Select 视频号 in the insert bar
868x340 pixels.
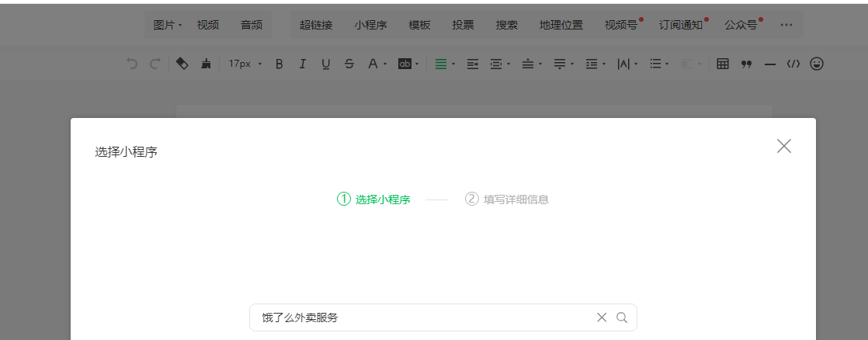[x=621, y=25]
